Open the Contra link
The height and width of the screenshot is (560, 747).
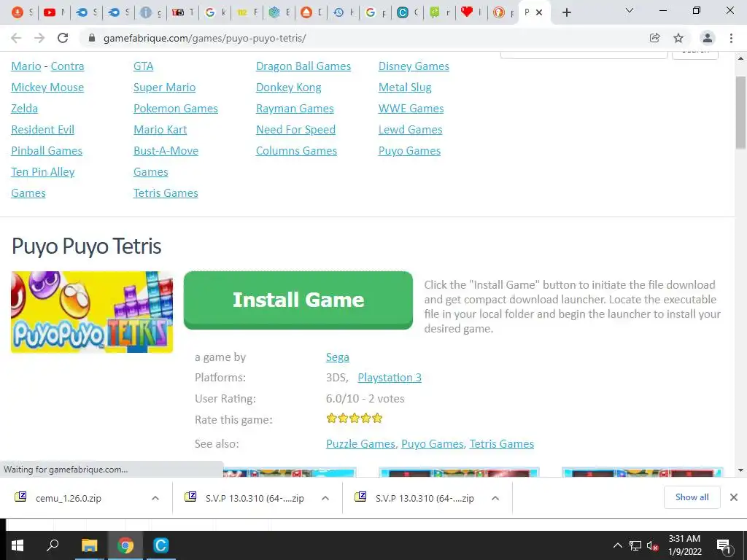click(68, 66)
